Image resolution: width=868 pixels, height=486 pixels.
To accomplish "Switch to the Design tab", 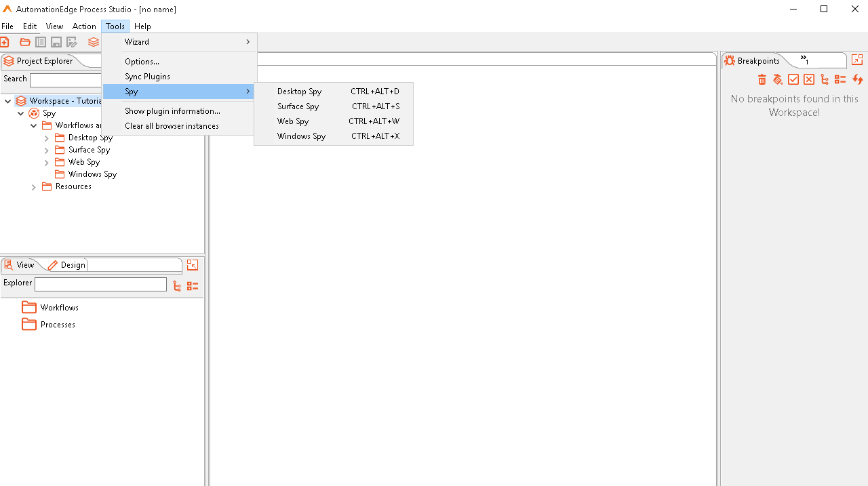I will click(x=67, y=265).
